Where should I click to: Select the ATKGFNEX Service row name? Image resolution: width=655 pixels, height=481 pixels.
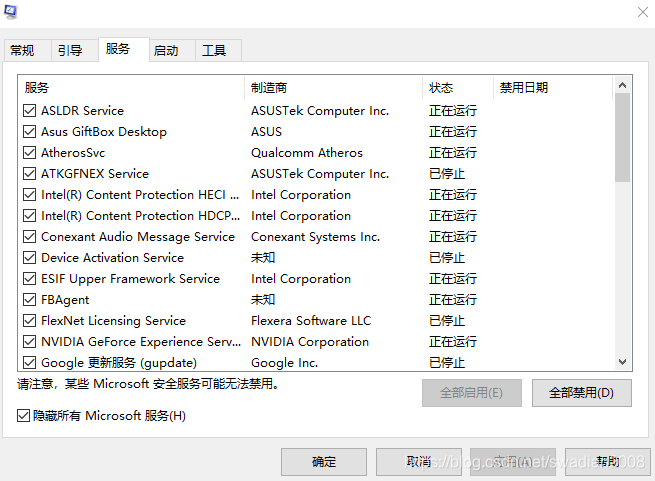95,173
